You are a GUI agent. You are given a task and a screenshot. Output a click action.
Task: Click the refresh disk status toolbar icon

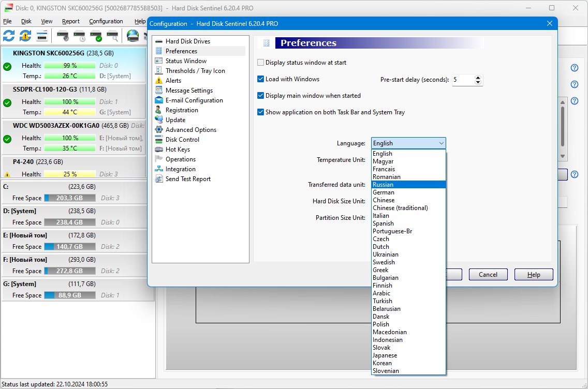pyautogui.click(x=9, y=36)
